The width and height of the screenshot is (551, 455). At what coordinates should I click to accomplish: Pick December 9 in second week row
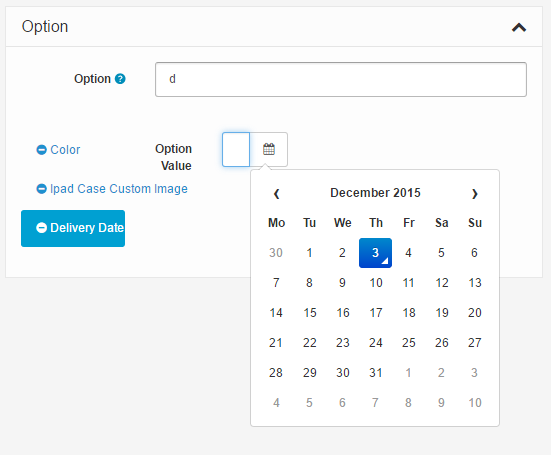point(342,283)
